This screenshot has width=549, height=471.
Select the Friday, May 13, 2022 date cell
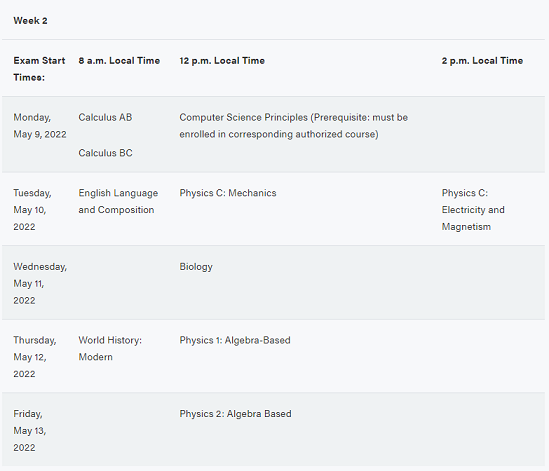click(x=30, y=431)
